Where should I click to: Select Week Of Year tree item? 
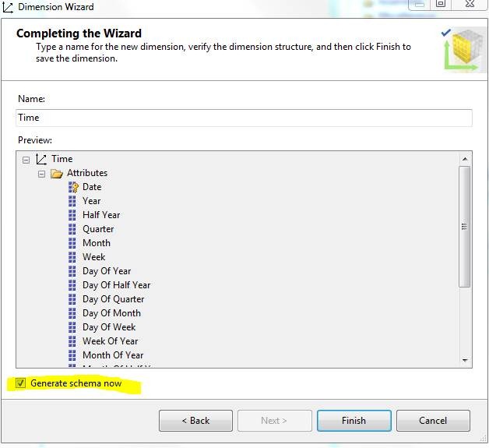pos(110,341)
